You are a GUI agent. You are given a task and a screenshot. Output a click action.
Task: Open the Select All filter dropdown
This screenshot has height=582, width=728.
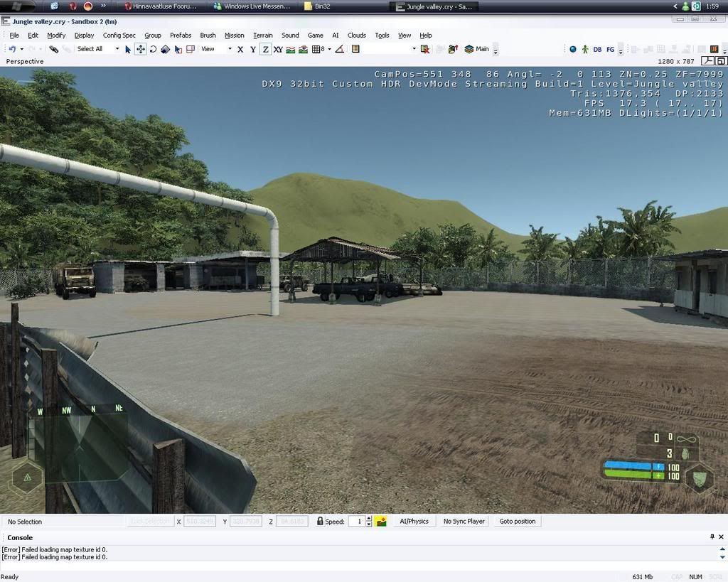tap(117, 49)
